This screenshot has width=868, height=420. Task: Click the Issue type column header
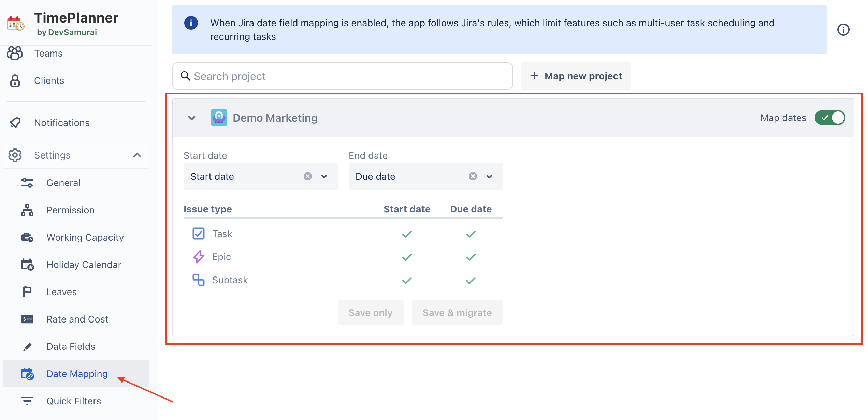[x=208, y=209]
